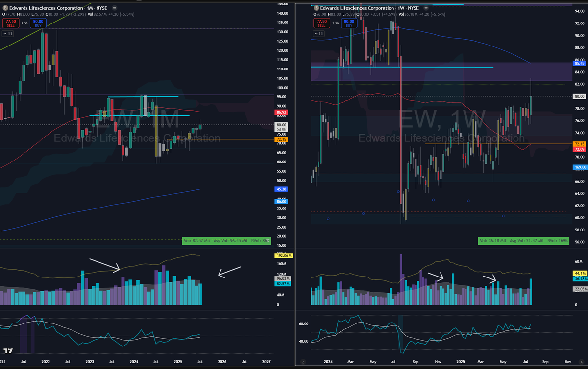Click the 77.50 SELL button on 1W chart
The height and width of the screenshot is (369, 588).
point(321,23)
